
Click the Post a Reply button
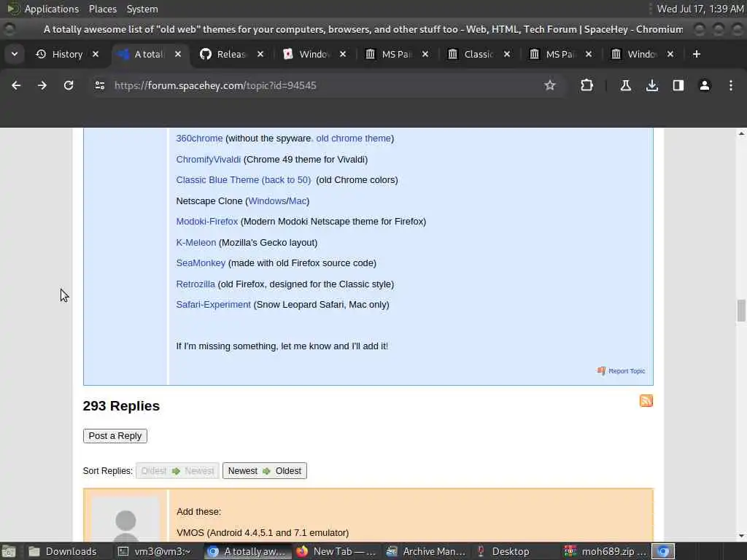(115, 436)
